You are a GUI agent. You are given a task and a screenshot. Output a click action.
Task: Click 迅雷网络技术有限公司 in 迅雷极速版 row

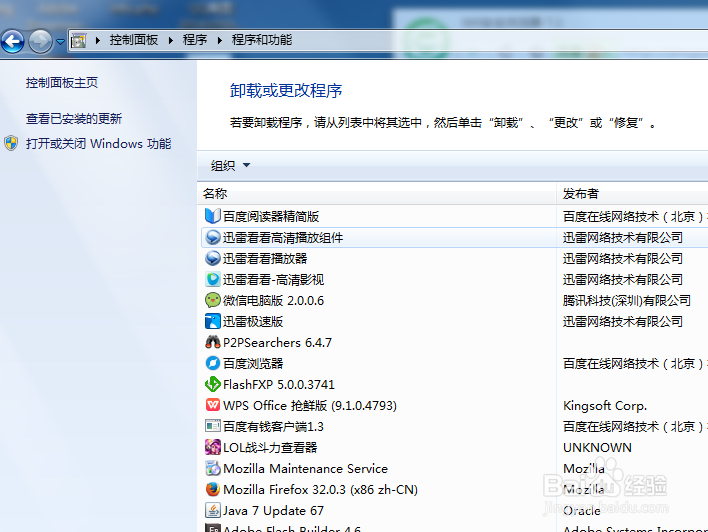pyautogui.click(x=623, y=322)
